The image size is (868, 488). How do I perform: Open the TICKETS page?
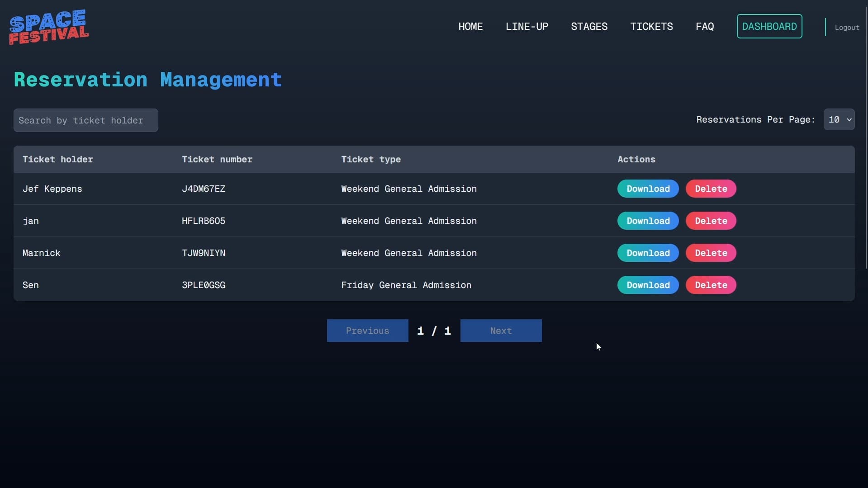point(651,27)
